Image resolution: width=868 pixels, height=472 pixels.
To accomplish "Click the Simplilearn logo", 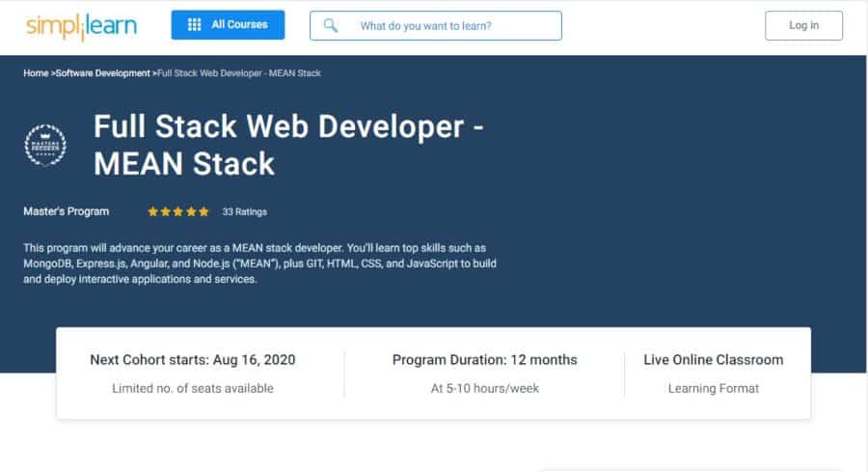I will 81,27.
